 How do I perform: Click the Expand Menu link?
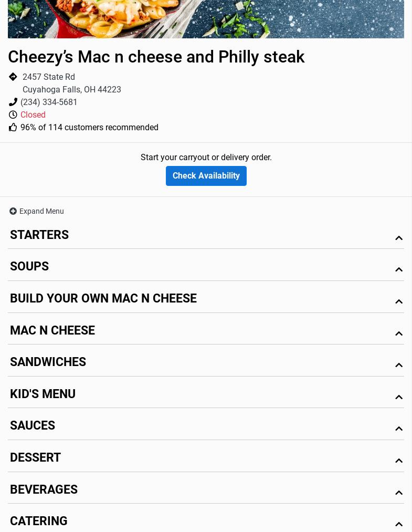pos(41,211)
